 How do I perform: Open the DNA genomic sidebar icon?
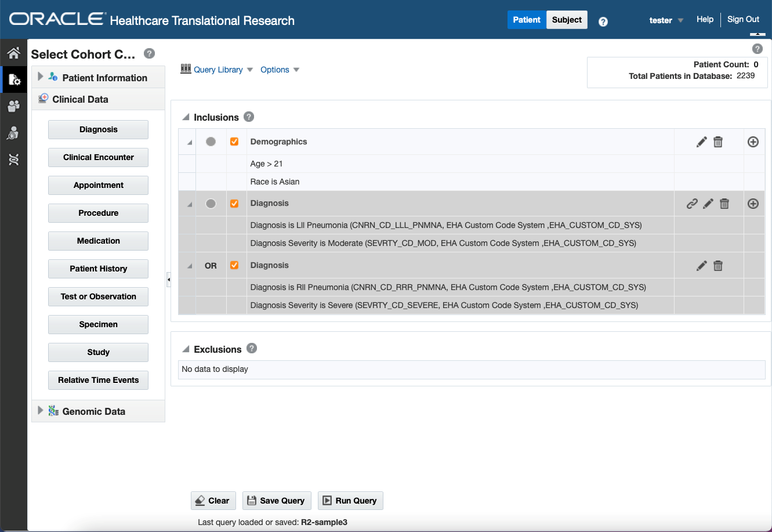(14, 160)
